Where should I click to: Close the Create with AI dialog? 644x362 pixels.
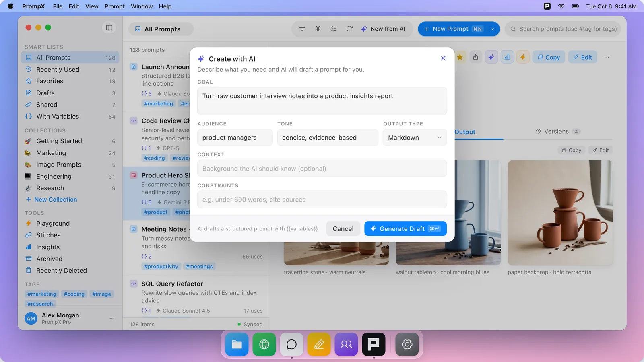pyautogui.click(x=443, y=58)
